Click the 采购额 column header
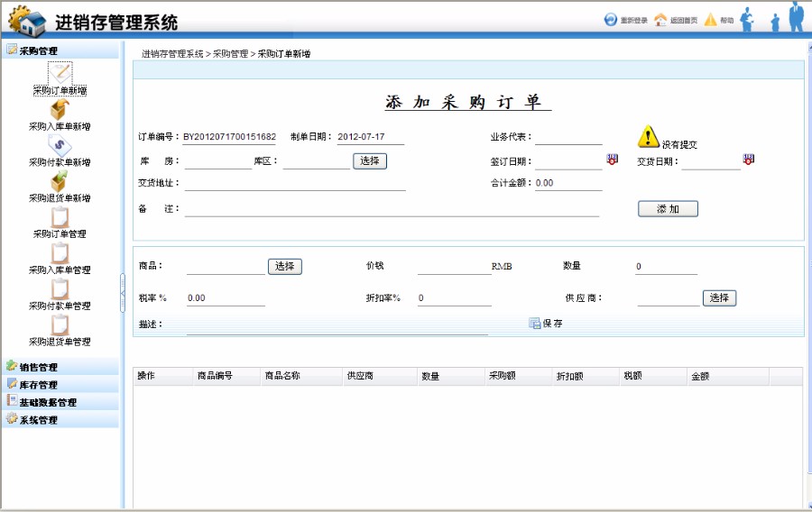 [x=519, y=377]
